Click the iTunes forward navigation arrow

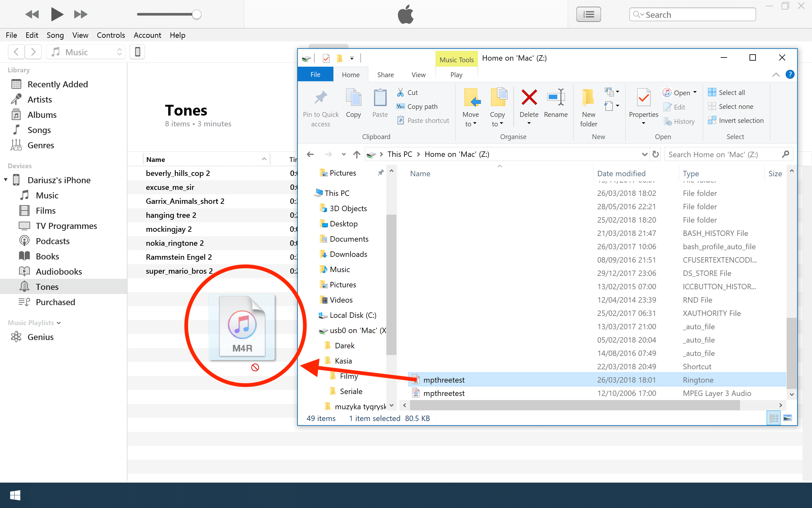(33, 52)
